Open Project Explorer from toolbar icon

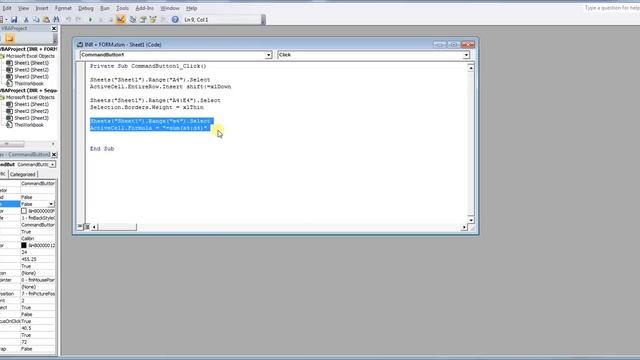(133, 19)
